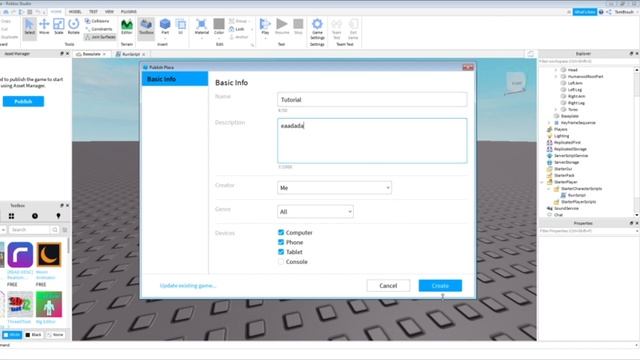Click Cancel in Publish dialog
640x360 pixels.
(388, 286)
